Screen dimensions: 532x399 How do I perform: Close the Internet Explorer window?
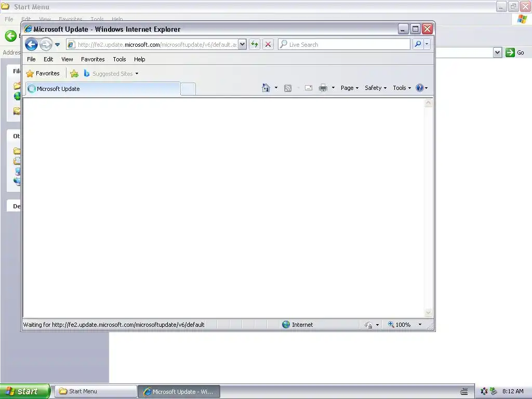[427, 29]
